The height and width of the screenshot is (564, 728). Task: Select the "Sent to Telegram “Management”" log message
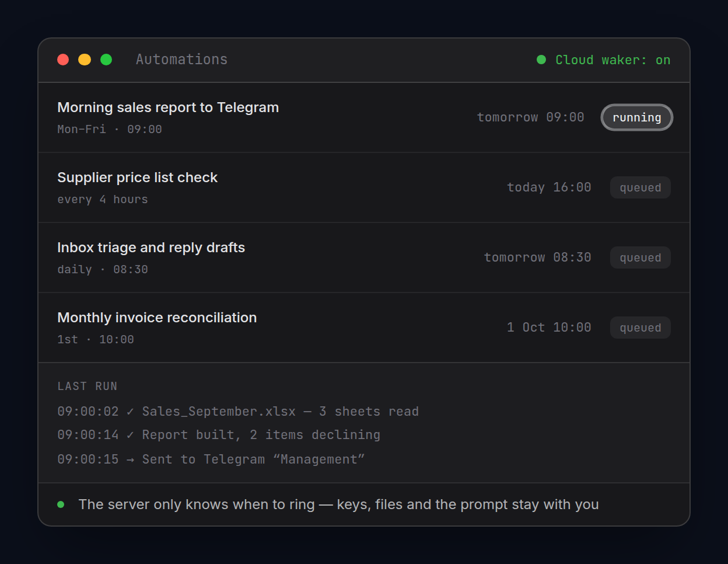[x=254, y=459]
